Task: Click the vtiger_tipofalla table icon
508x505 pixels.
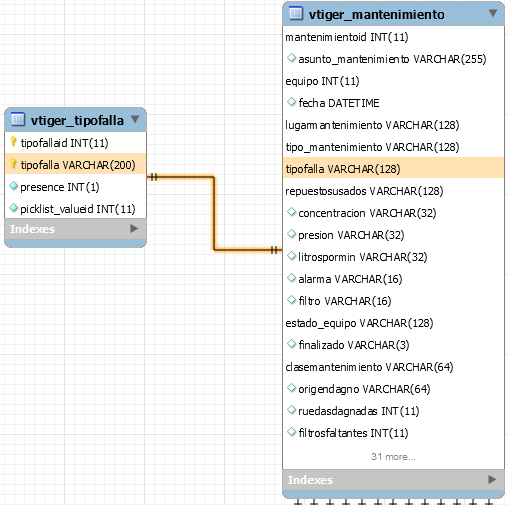Action: pyautogui.click(x=18, y=119)
